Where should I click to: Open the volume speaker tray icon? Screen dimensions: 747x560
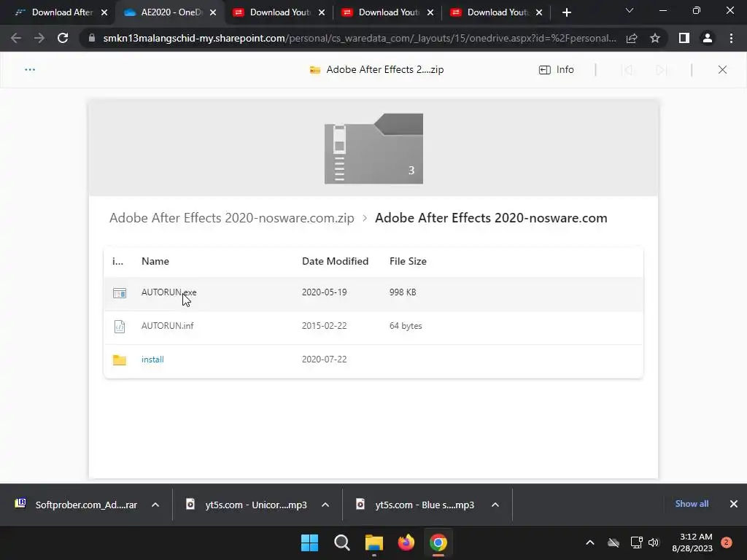654,542
